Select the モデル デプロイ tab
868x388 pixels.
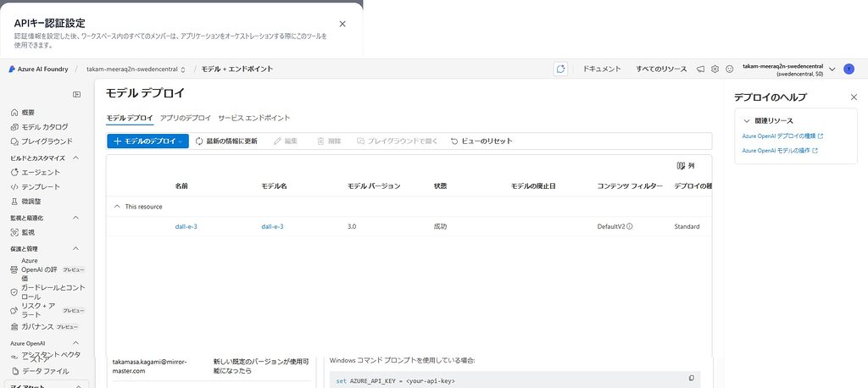(x=130, y=118)
